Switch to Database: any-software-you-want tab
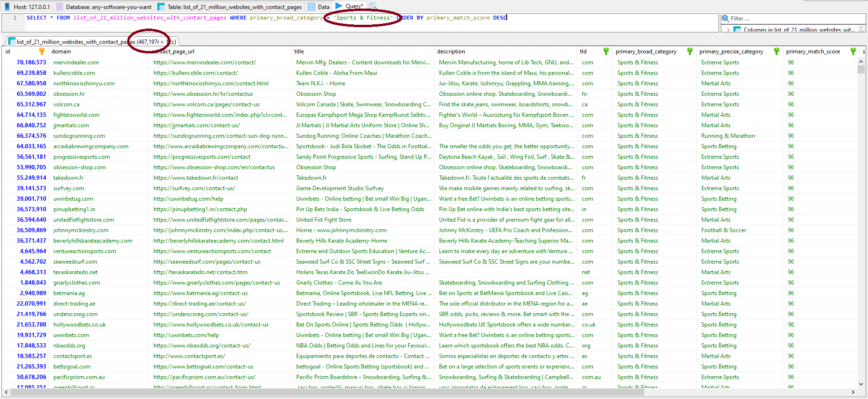 (104, 7)
